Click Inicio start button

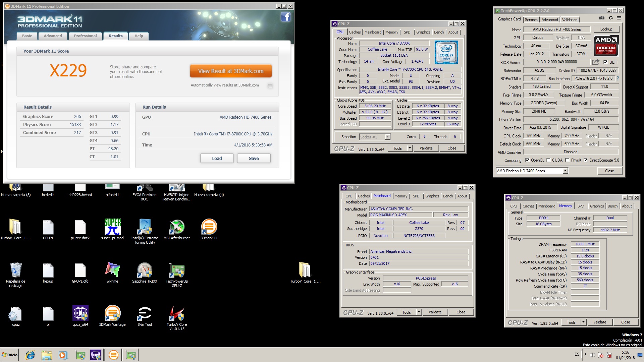10,355
